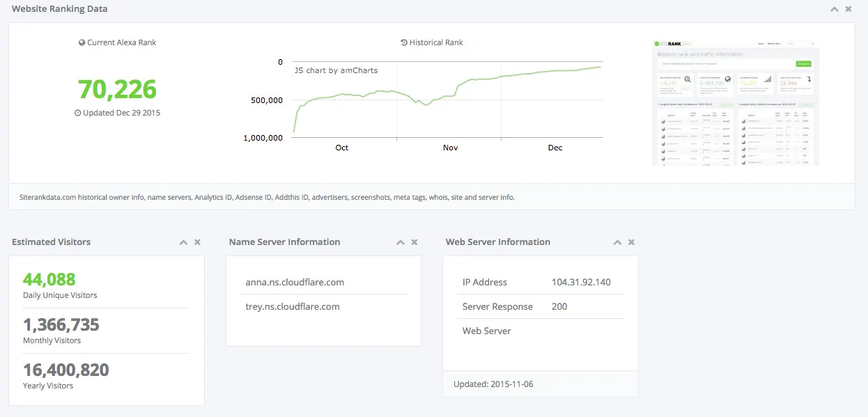Collapse the Website Ranking Data panel
Image resolution: width=868 pixels, height=417 pixels.
click(x=835, y=8)
